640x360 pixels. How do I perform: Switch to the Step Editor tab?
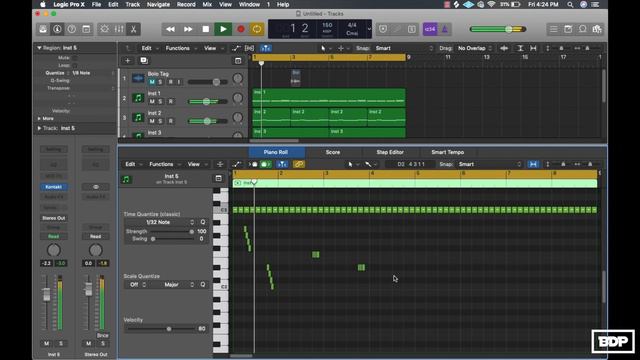(390, 152)
